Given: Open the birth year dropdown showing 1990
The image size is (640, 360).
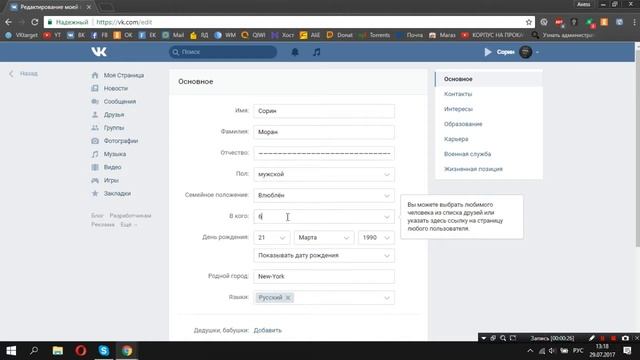Looking at the screenshot, I should click(x=376, y=238).
